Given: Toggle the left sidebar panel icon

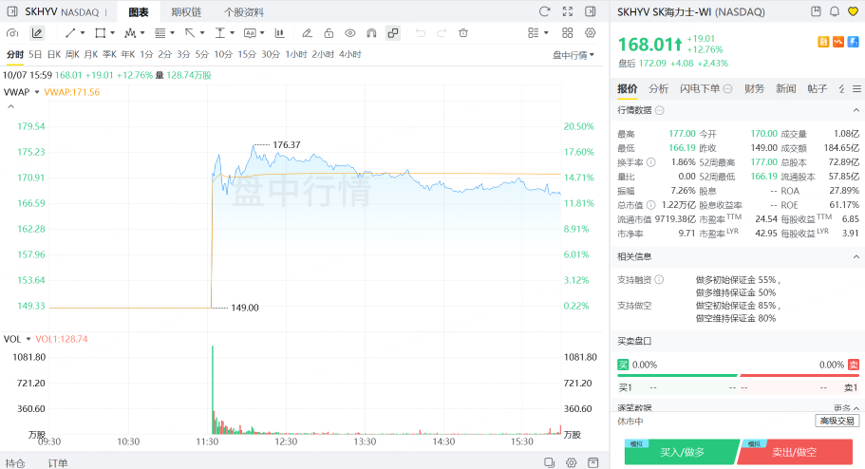Looking at the screenshot, I should (12, 12).
